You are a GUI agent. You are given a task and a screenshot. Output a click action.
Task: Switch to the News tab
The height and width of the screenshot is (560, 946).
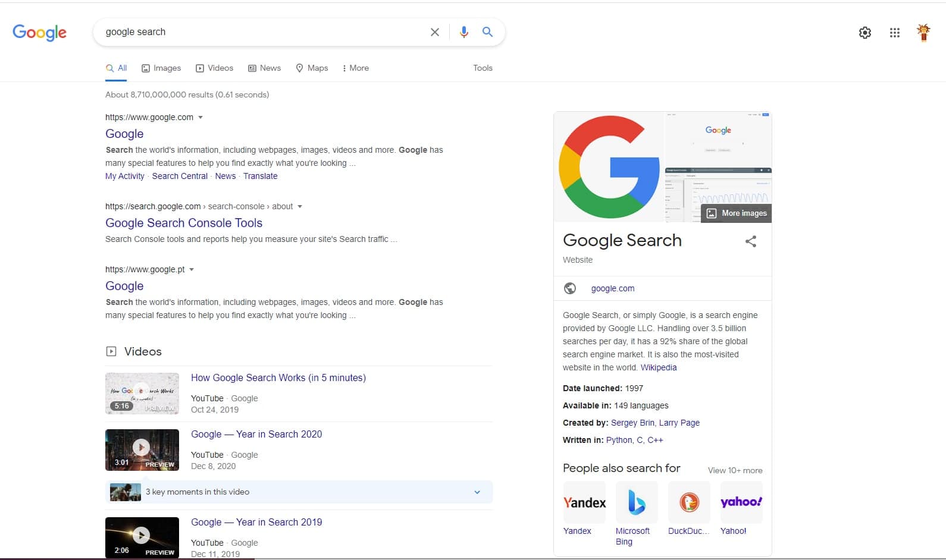pos(264,68)
